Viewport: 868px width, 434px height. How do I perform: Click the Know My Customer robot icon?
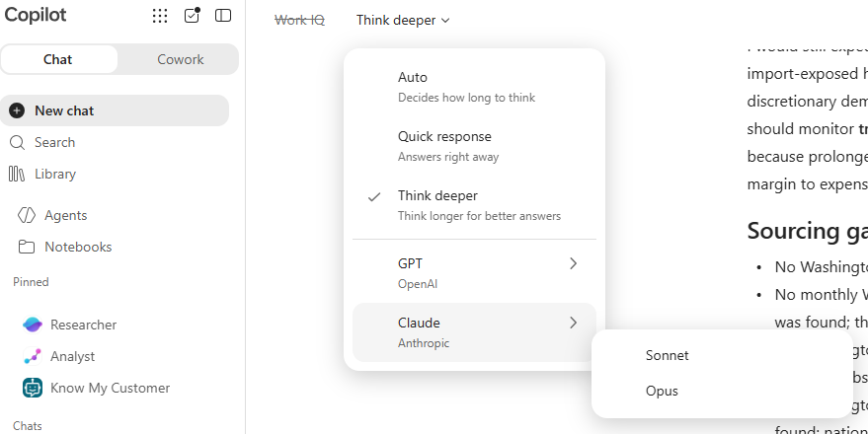point(33,388)
